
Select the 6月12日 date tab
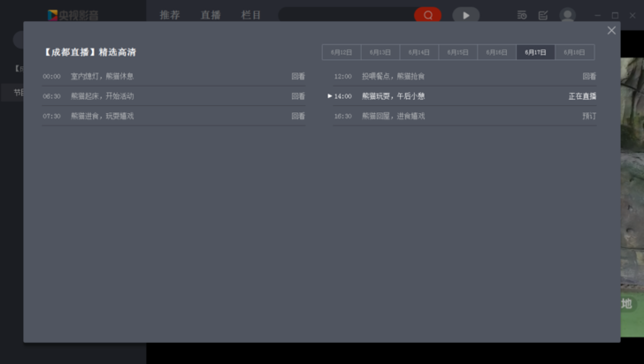[341, 53]
